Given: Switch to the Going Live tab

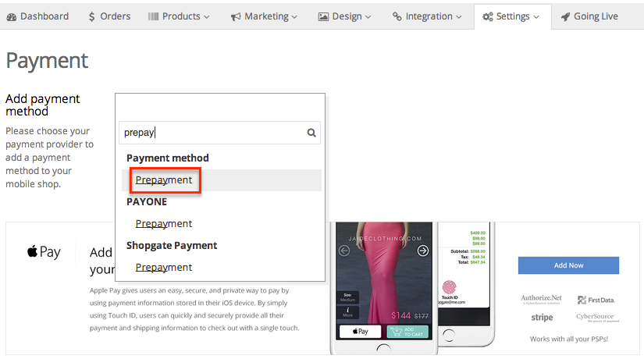Looking at the screenshot, I should pos(590,16).
